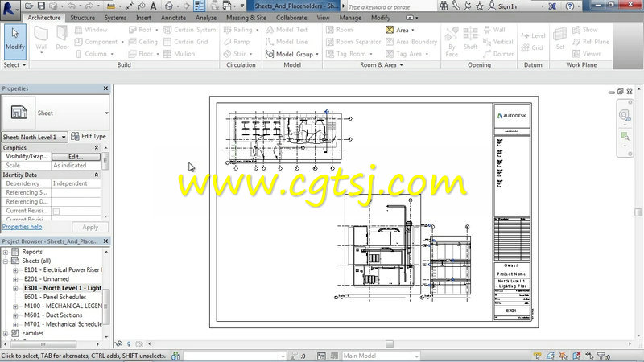Open the Massing & Site tab
The height and width of the screenshot is (362, 644).
pyautogui.click(x=246, y=18)
